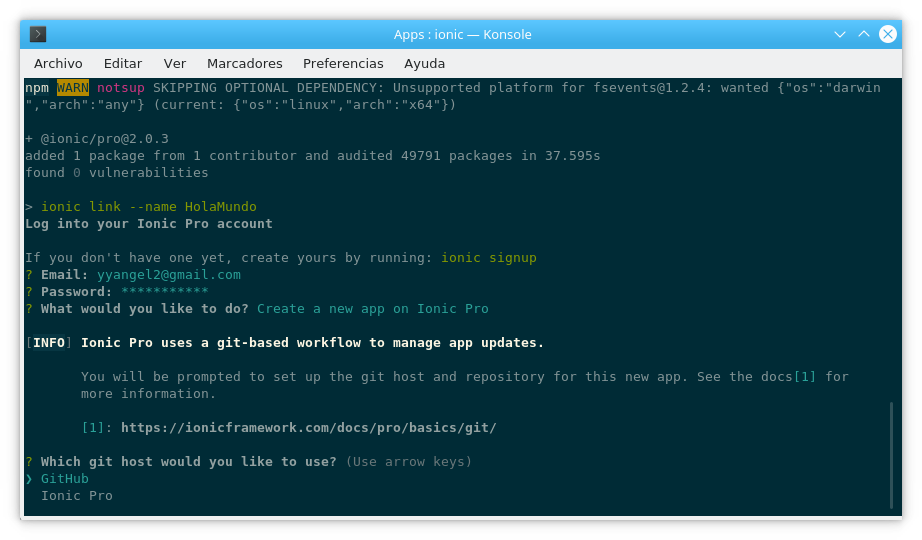
Task: Close the Konsole window
Action: [x=887, y=34]
